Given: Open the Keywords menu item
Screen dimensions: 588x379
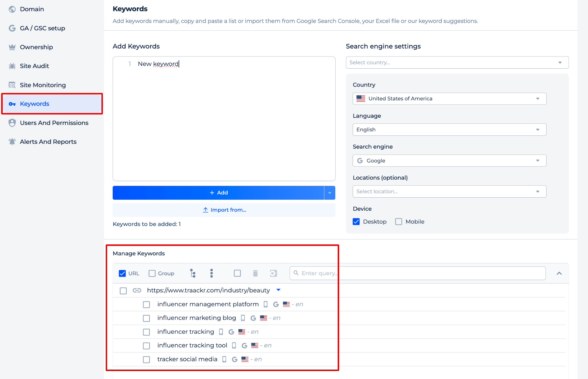Looking at the screenshot, I should [x=34, y=103].
